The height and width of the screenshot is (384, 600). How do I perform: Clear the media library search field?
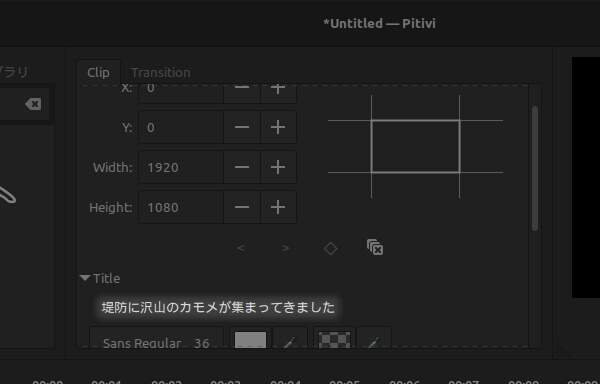point(33,104)
